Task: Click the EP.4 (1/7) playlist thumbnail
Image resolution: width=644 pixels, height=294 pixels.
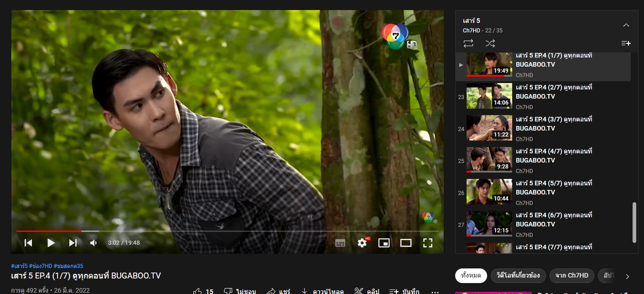Action: pyautogui.click(x=489, y=64)
